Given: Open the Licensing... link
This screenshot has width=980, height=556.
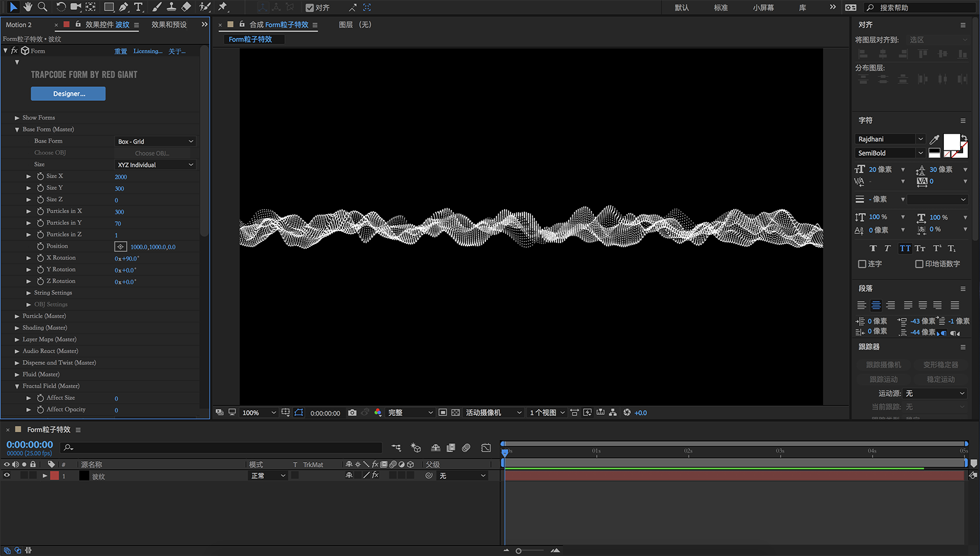Looking at the screenshot, I should [148, 51].
